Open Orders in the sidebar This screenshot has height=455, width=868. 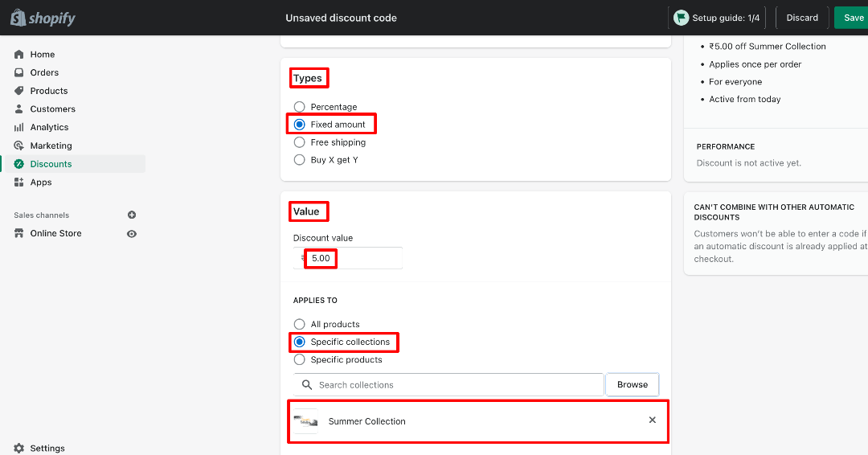44,72
